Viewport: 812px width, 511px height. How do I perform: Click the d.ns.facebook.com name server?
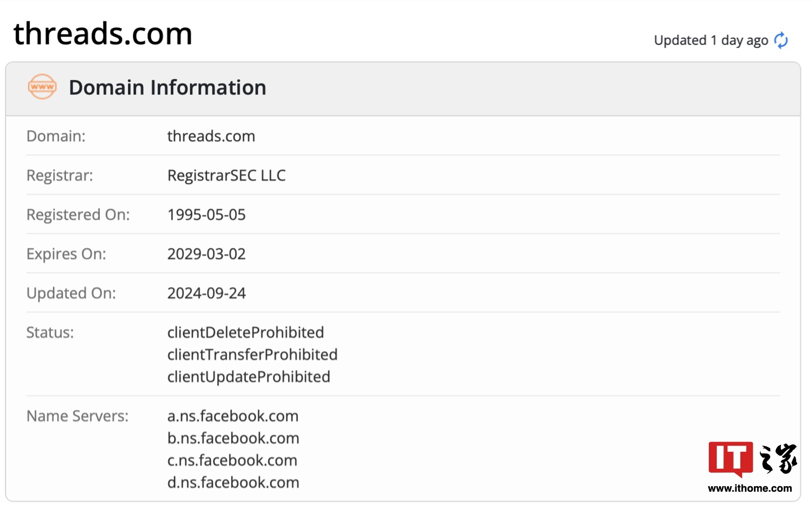point(233,483)
